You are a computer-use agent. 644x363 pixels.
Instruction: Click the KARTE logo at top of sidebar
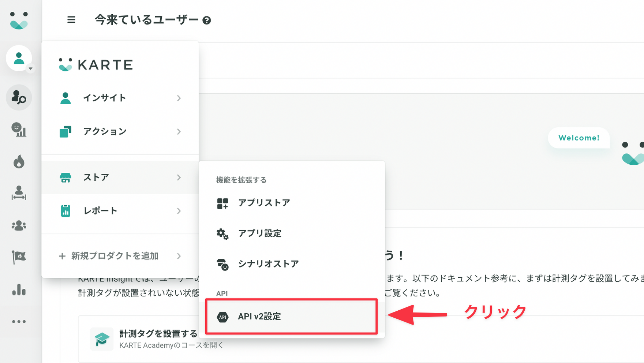click(19, 20)
